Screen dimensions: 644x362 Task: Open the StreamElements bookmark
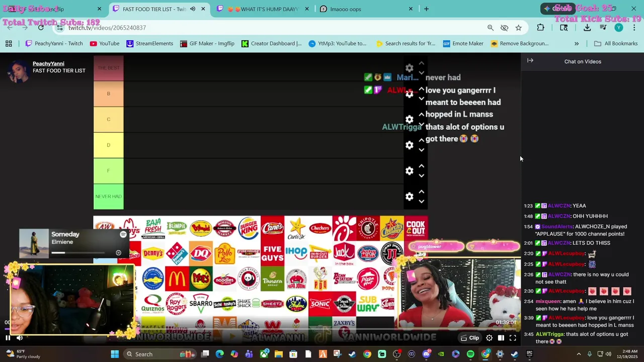click(149, 44)
